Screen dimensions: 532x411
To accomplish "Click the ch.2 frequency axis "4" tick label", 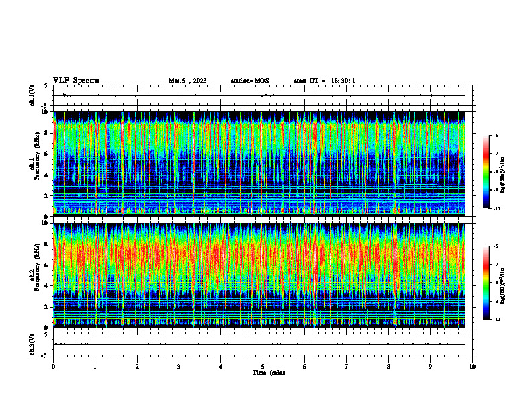I will point(47,286).
